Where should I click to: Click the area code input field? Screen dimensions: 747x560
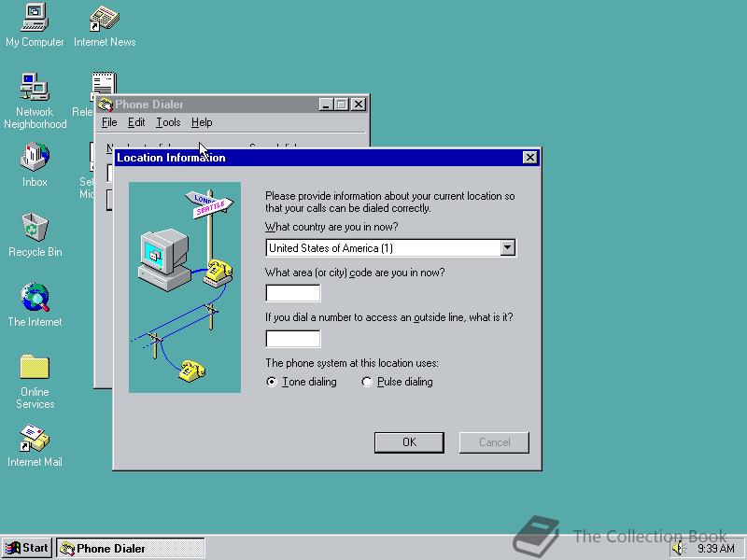[293, 293]
